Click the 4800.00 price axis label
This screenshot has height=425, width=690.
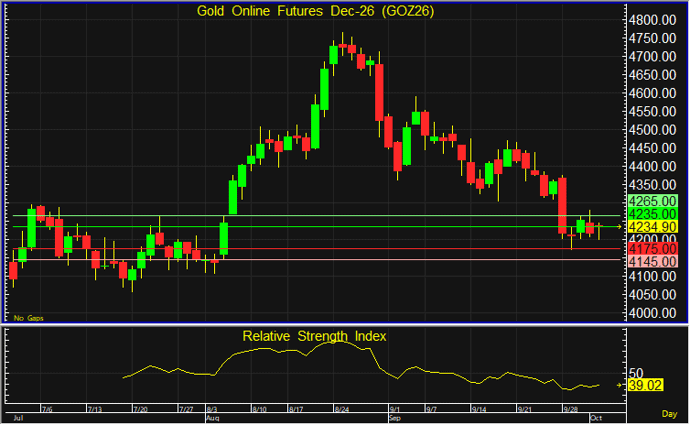pyautogui.click(x=652, y=20)
